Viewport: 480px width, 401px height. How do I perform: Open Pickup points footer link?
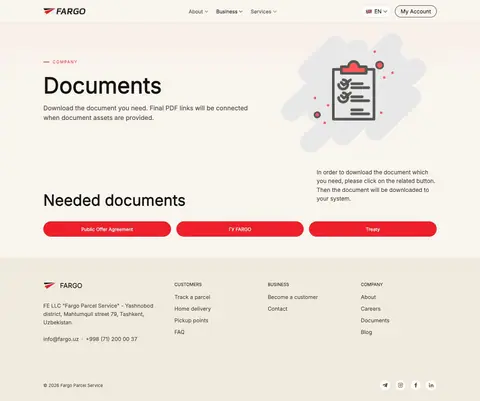[191, 320]
